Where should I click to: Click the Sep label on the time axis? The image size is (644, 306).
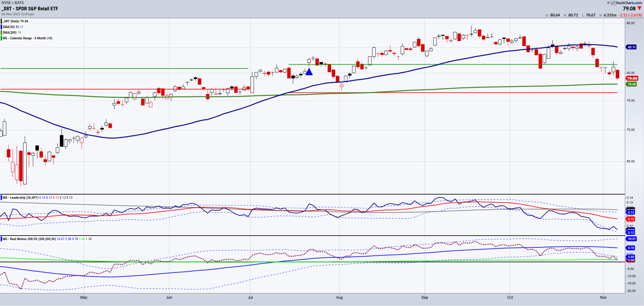(425, 298)
